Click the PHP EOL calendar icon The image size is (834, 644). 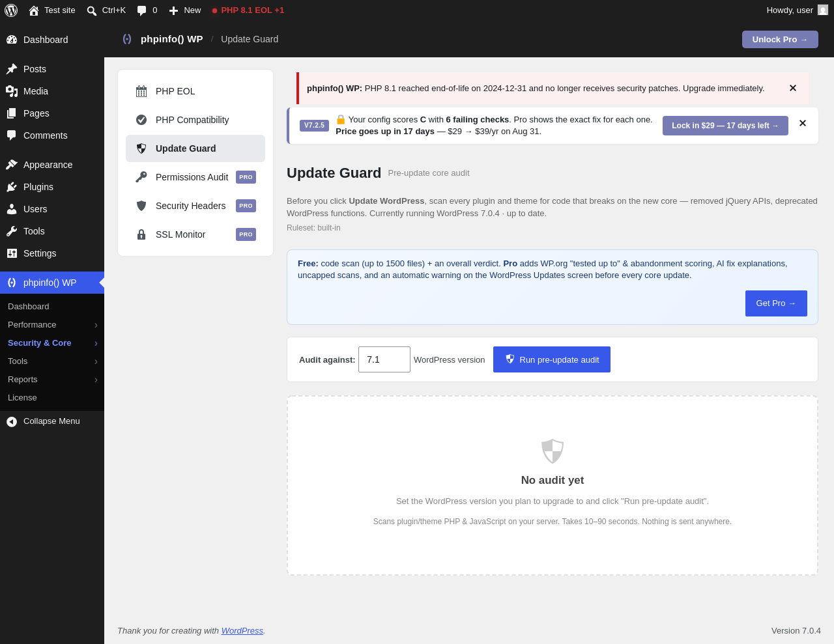pos(141,91)
